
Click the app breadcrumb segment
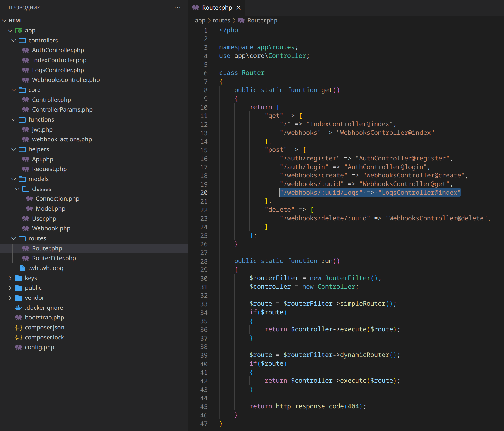click(200, 21)
